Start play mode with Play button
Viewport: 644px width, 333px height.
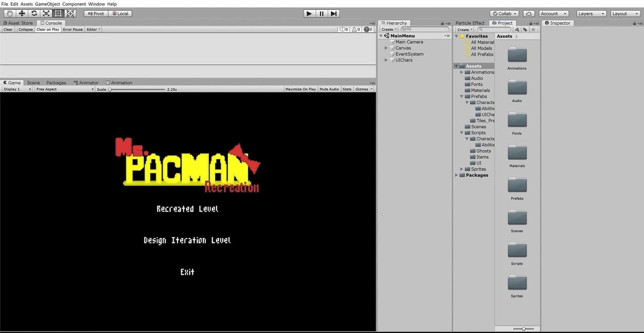tap(309, 14)
